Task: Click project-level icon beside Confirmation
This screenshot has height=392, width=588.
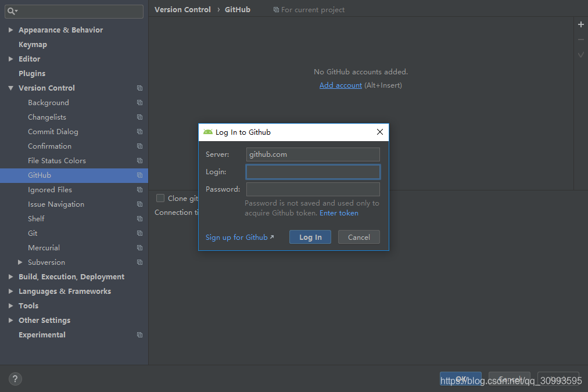Action: (x=139, y=146)
